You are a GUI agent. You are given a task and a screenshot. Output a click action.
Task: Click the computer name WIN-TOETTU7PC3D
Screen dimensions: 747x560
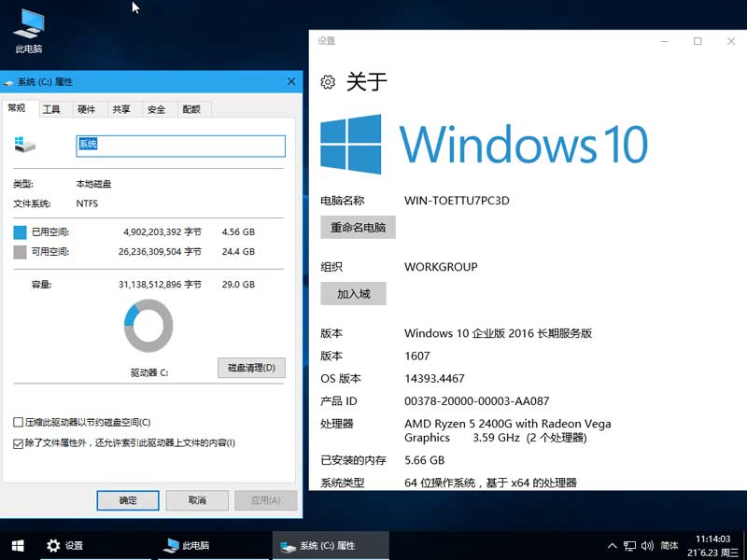point(457,201)
